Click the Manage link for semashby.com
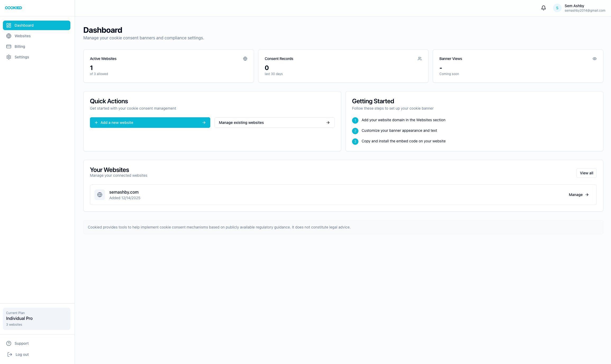611x364 pixels. (576, 194)
